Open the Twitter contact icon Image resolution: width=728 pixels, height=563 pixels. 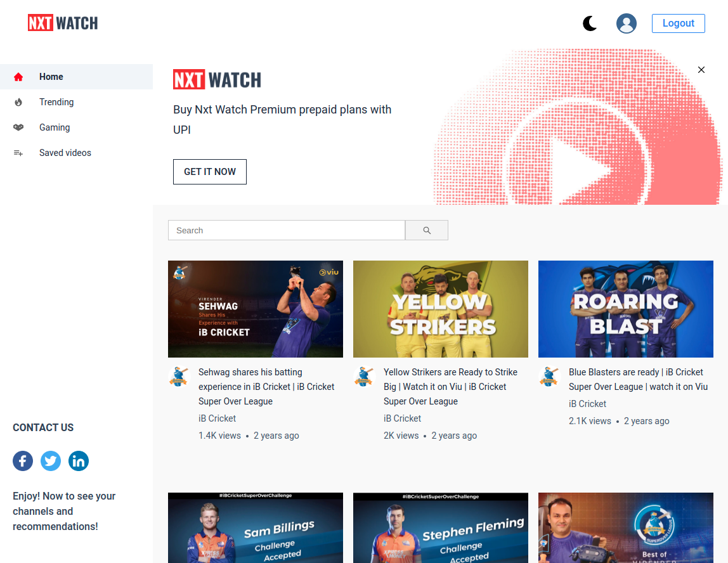coord(51,461)
